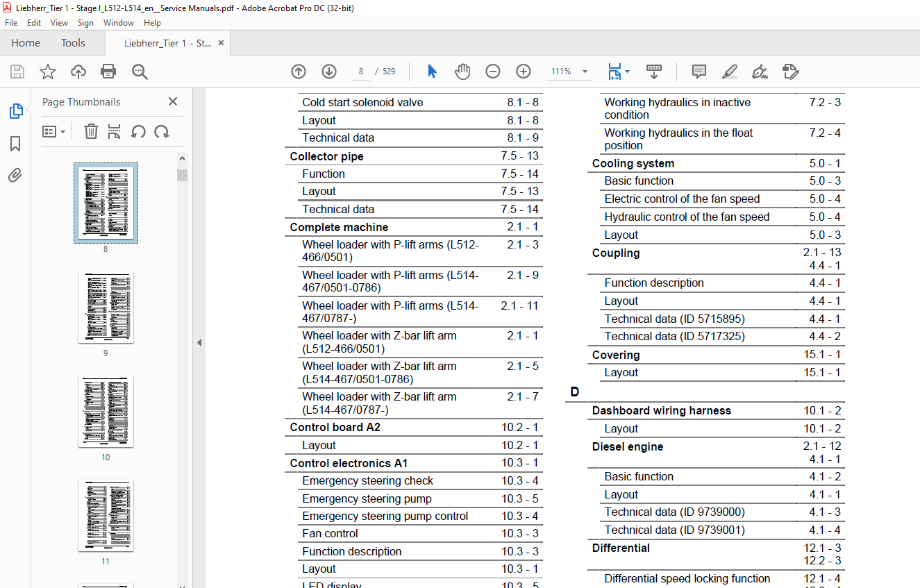
Task: Add a comment with the sticky note icon
Action: point(699,72)
